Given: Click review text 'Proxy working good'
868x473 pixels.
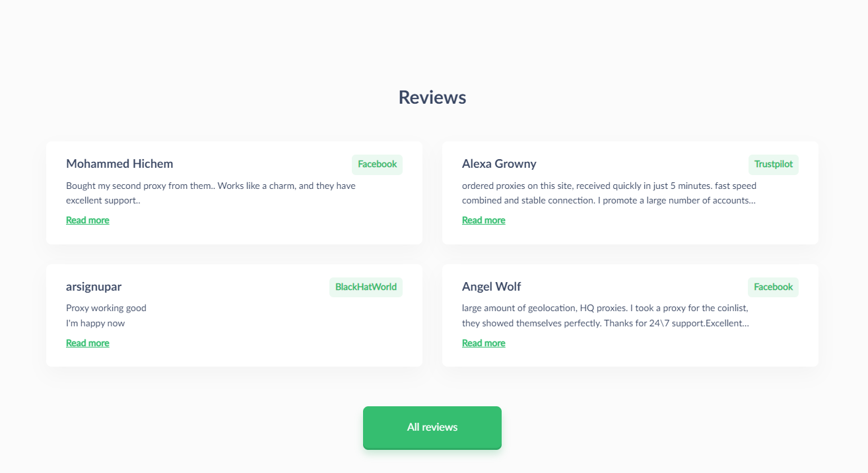Looking at the screenshot, I should point(106,308).
